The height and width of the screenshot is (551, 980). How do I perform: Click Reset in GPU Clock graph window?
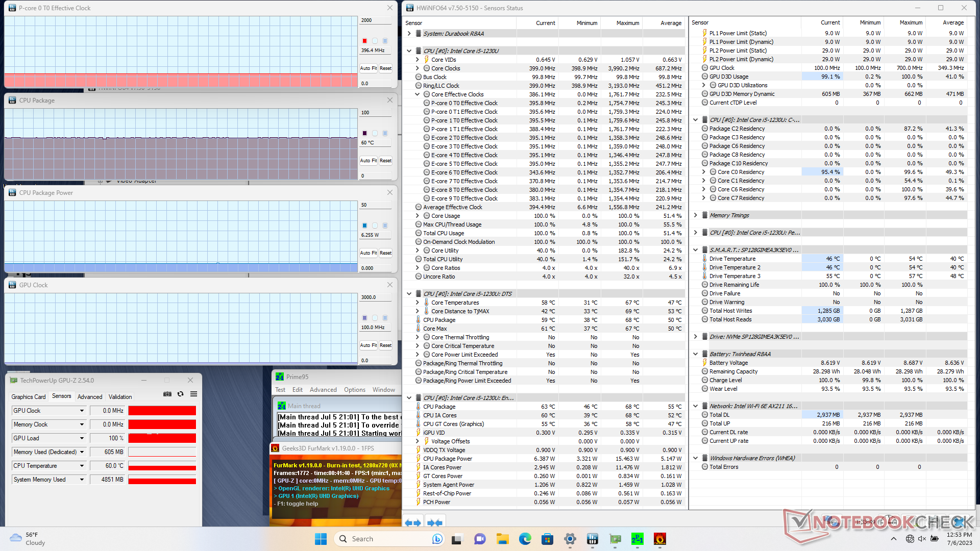pos(385,345)
